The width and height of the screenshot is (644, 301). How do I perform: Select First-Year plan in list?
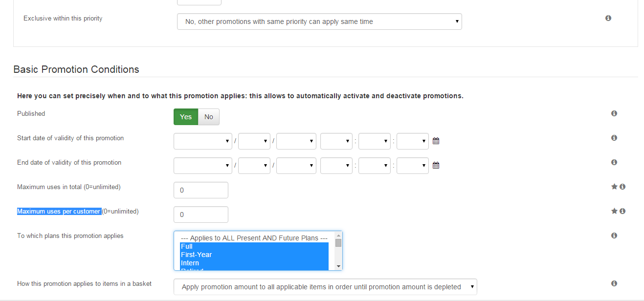(254, 255)
